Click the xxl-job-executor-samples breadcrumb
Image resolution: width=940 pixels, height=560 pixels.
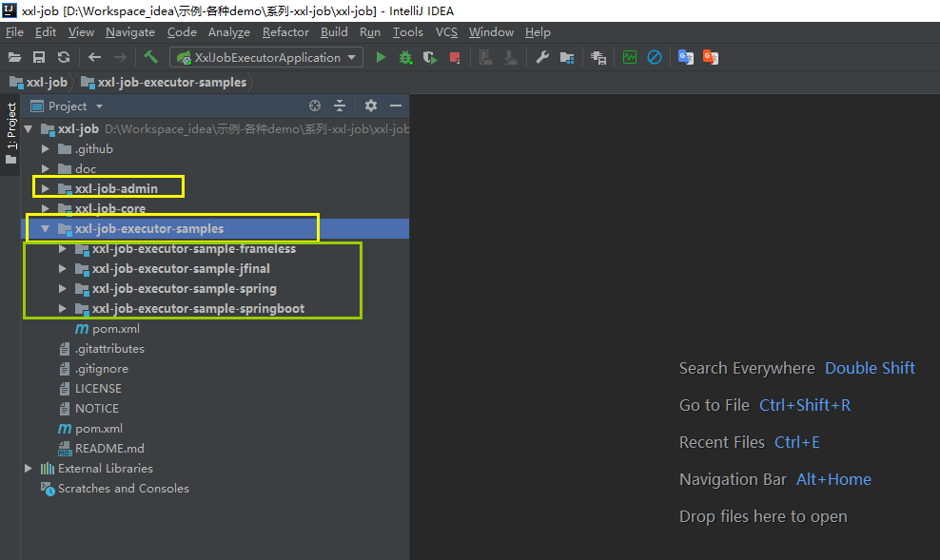point(164,82)
